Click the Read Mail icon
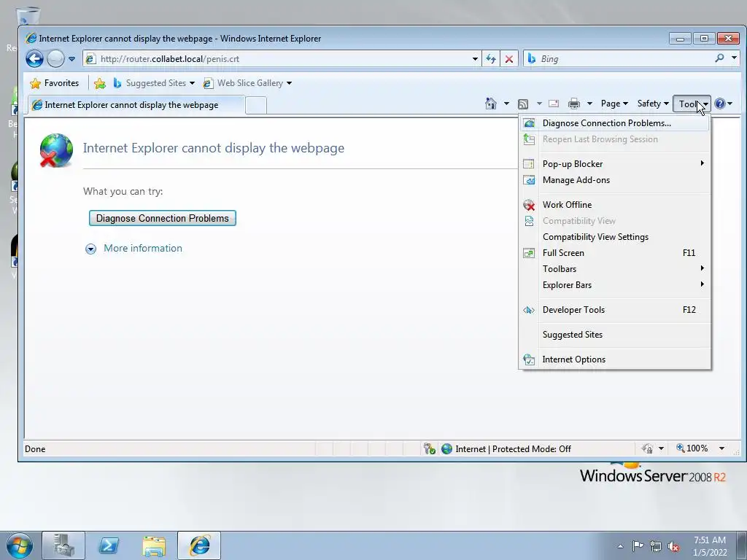747x560 pixels. [554, 104]
